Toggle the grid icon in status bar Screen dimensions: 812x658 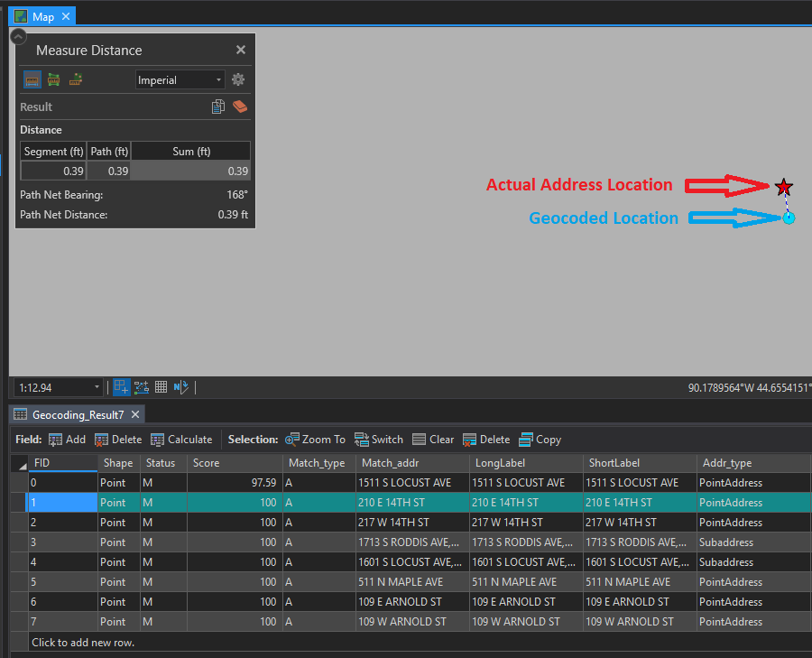pyautogui.click(x=161, y=387)
